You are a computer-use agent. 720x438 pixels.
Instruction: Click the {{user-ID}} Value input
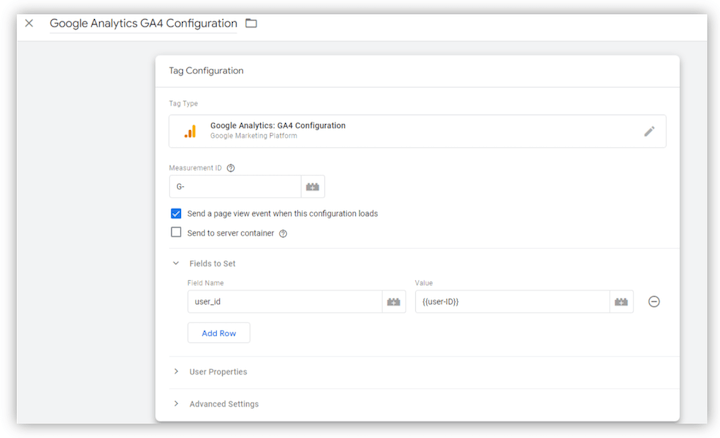click(512, 302)
